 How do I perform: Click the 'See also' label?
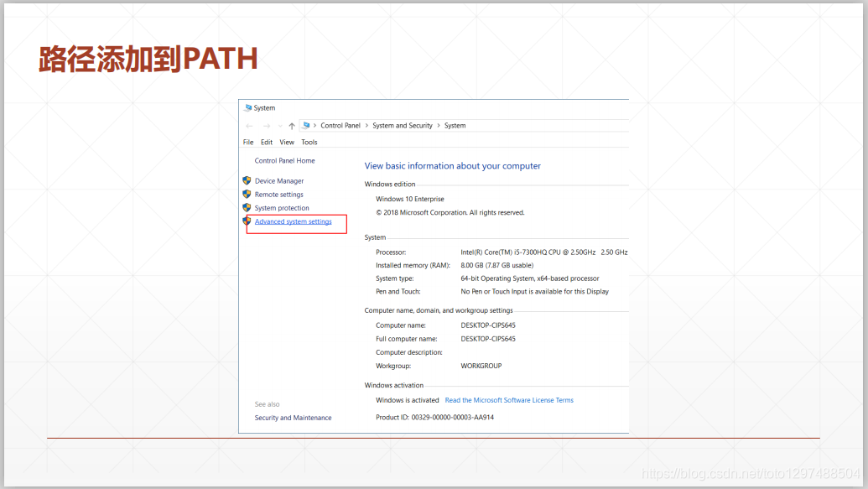point(267,404)
